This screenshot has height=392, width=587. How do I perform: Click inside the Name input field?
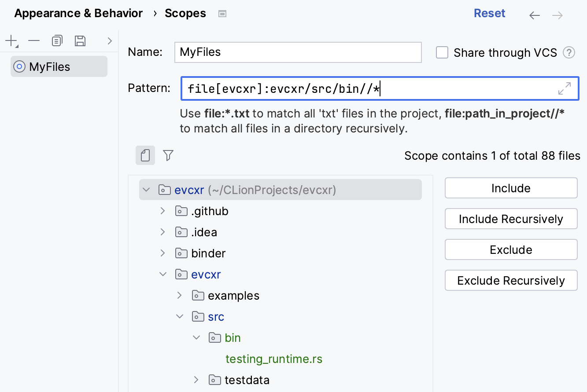pos(298,52)
